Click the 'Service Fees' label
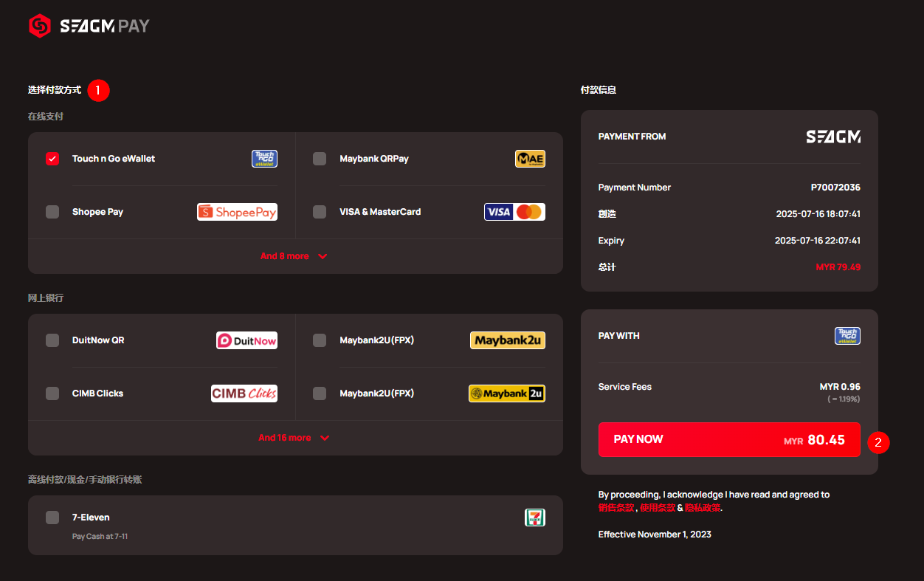This screenshot has height=581, width=924. [625, 387]
